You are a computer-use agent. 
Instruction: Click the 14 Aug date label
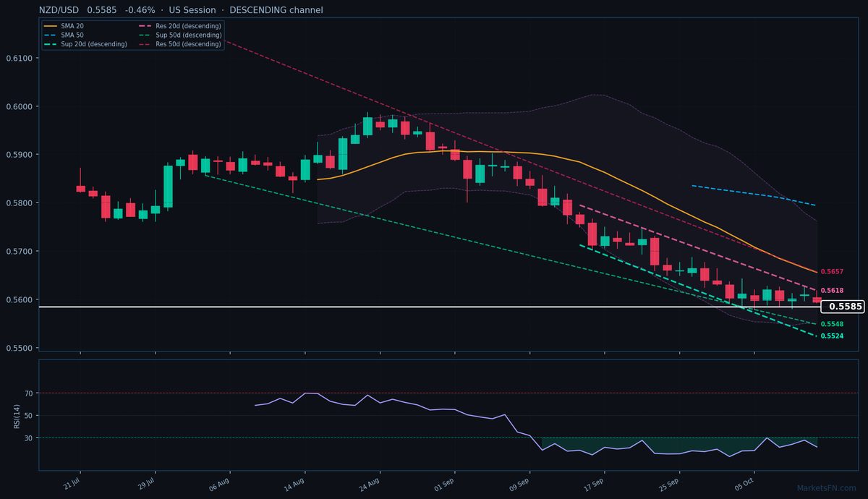295,484
